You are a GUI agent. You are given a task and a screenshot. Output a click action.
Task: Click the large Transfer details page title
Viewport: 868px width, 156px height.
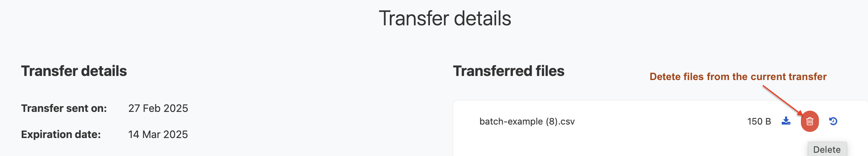[x=445, y=18]
